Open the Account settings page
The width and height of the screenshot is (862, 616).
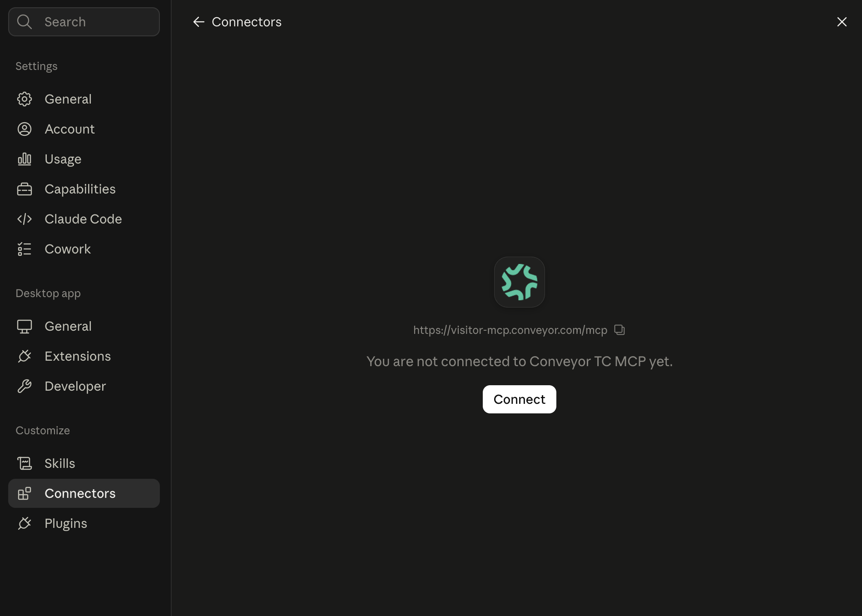[84, 129]
